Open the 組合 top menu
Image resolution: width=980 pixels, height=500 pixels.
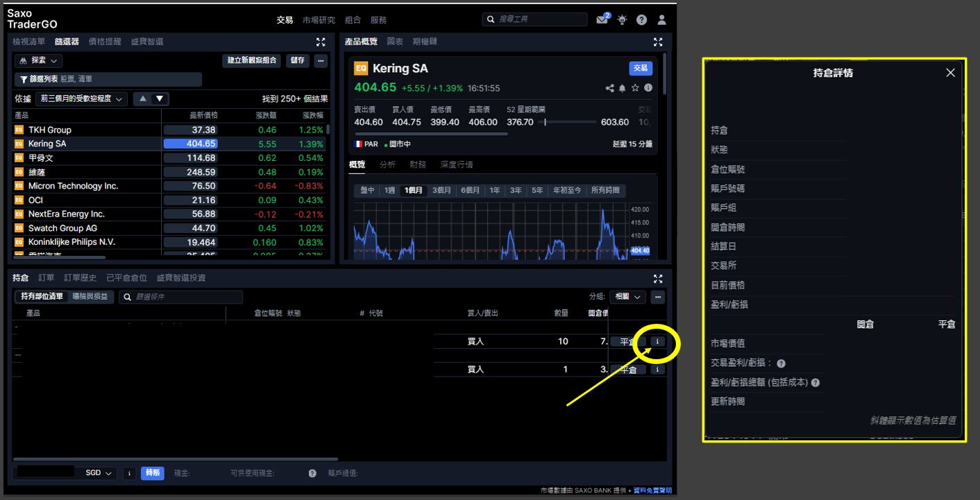pos(353,20)
